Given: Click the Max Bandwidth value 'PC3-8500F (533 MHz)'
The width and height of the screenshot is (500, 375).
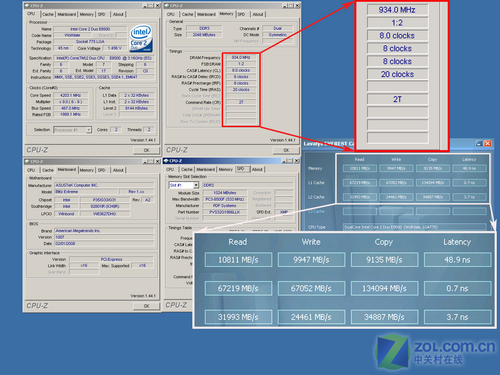Looking at the screenshot, I should [x=225, y=199].
